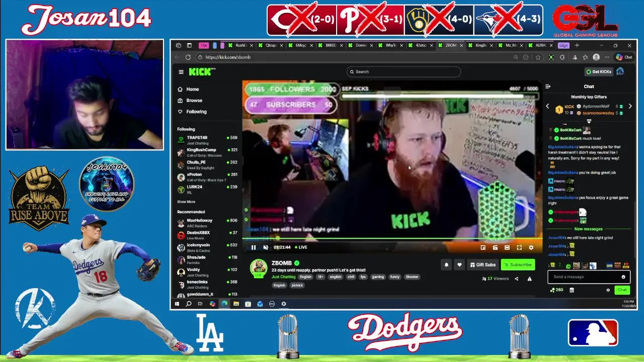Collapse the top gifters leaderboard
The image size is (644, 362).
[589, 121]
